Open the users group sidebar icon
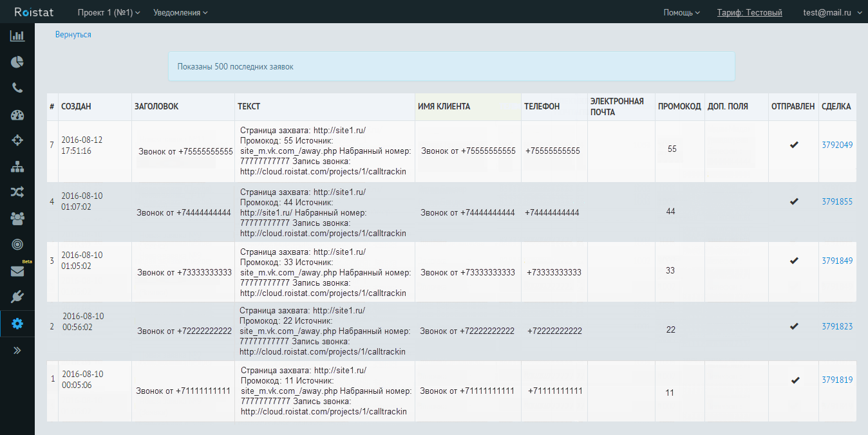This screenshot has width=868, height=435. click(17, 219)
